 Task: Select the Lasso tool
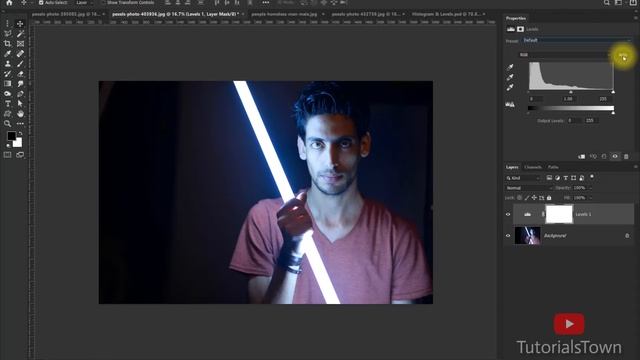click(x=7, y=33)
